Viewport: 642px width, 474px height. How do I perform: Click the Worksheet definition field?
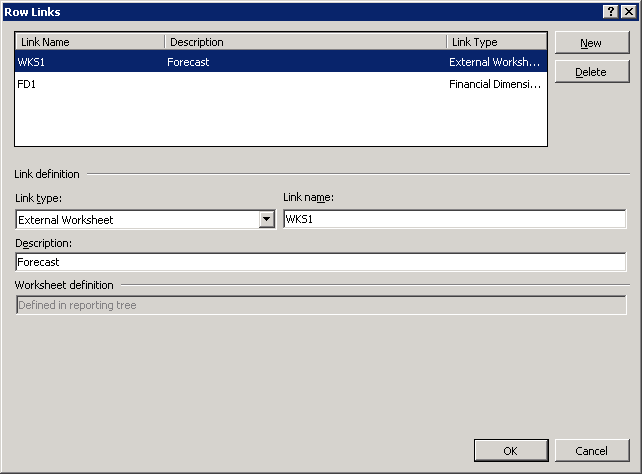click(320, 305)
